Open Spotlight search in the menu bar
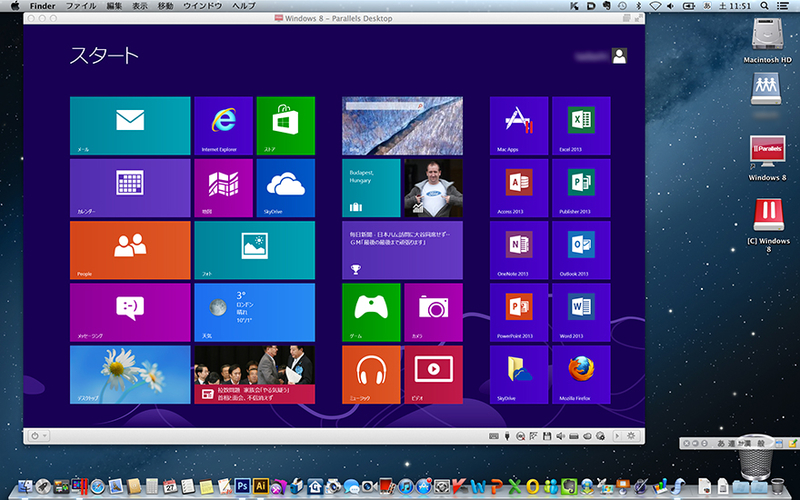Screen dimensions: 800x500 point(764,6)
